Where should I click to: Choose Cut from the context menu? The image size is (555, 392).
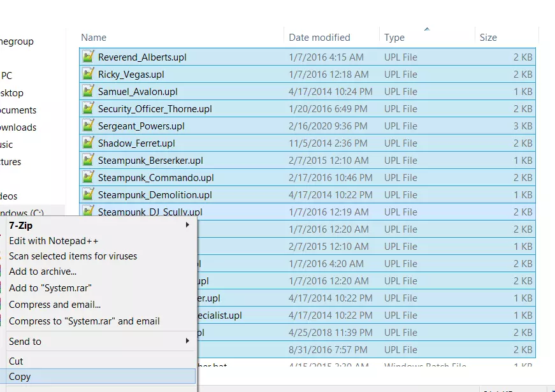[16, 361]
